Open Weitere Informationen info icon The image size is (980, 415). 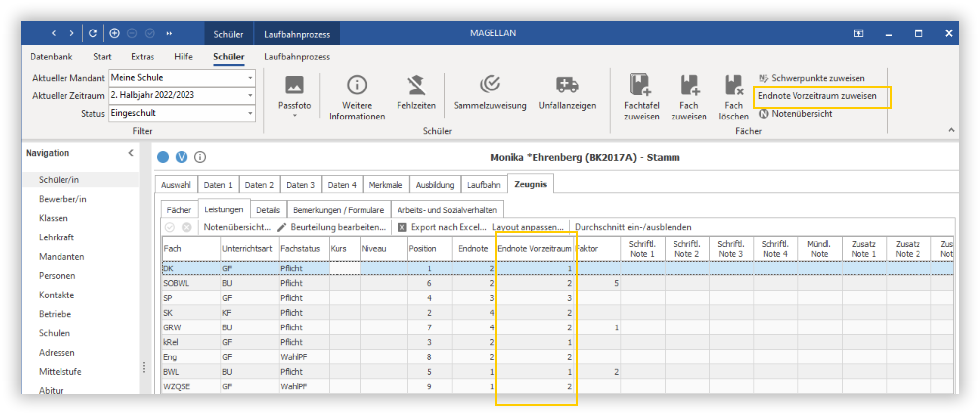point(357,85)
